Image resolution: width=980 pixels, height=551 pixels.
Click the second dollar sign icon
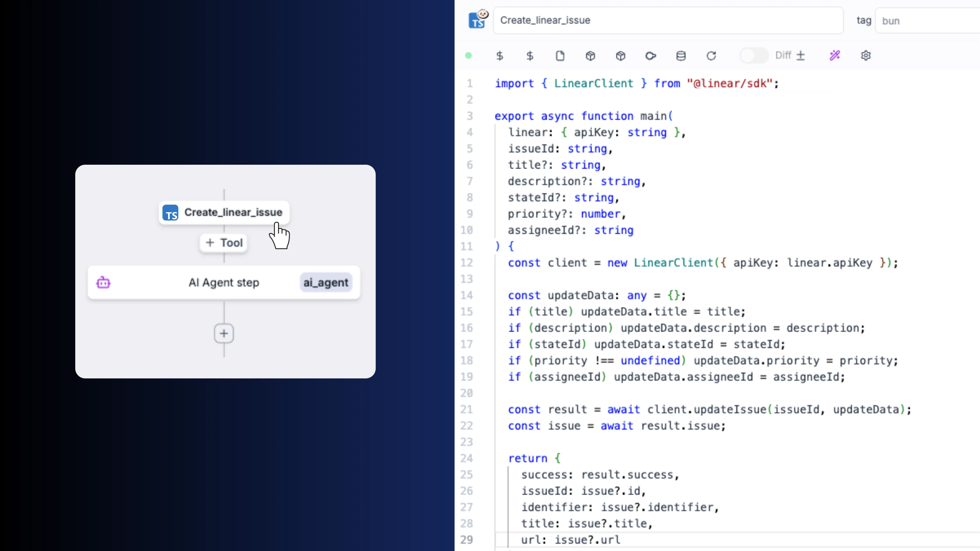point(530,55)
